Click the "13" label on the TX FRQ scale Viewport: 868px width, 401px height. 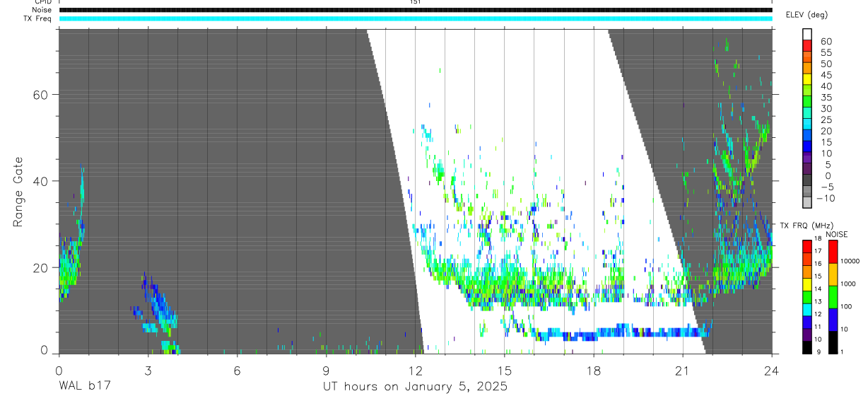pos(817,302)
